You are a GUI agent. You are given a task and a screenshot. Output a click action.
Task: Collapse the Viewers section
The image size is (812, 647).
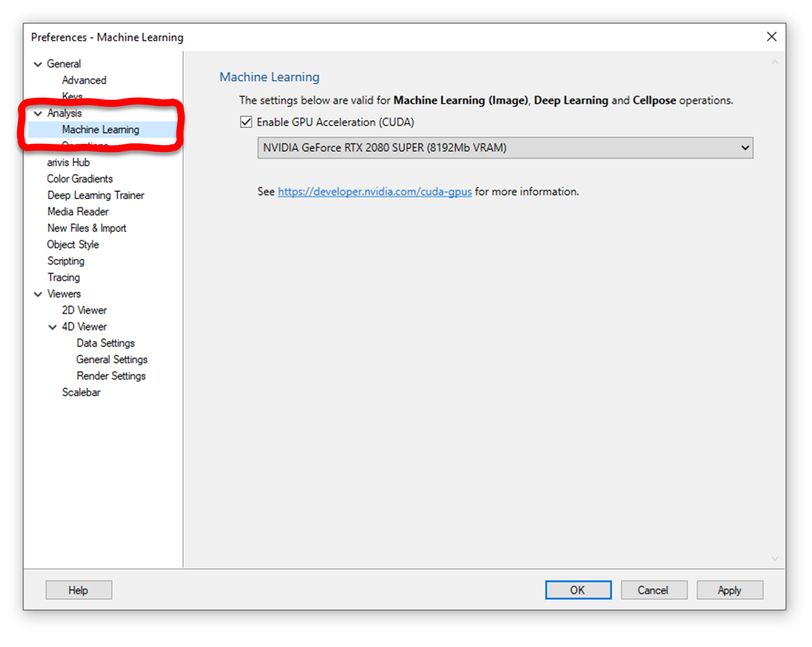(37, 294)
